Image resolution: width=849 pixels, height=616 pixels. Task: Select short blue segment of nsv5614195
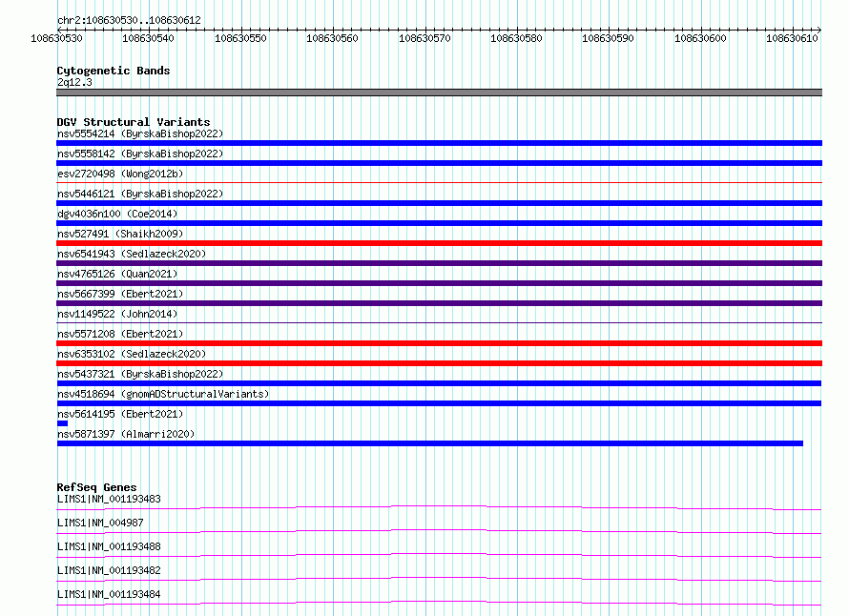pyautogui.click(x=62, y=423)
